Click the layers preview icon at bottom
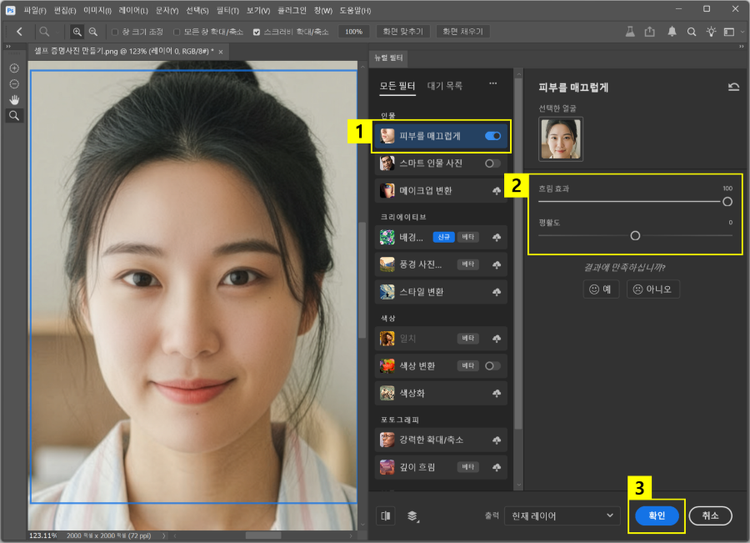 (x=412, y=516)
